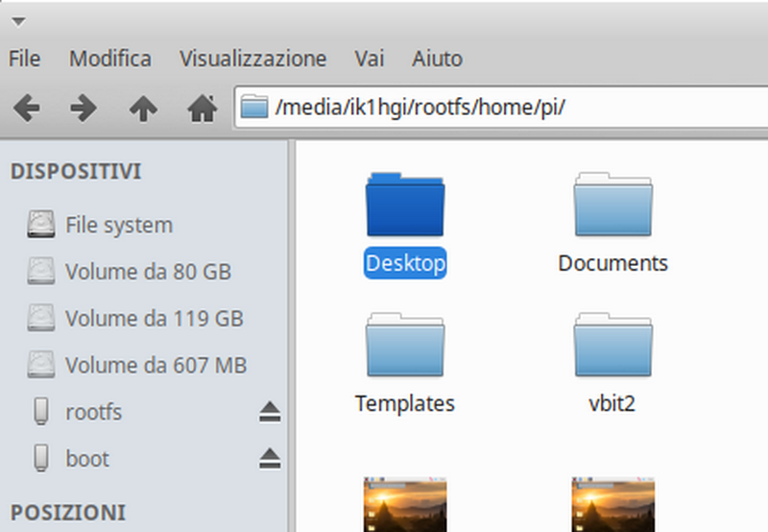The height and width of the screenshot is (532, 768).
Task: Go up to parent folder arrow
Action: (x=143, y=108)
